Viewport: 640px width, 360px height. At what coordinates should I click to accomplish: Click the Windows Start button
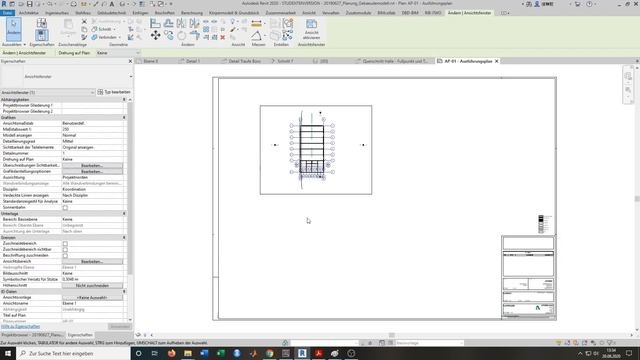8,353
